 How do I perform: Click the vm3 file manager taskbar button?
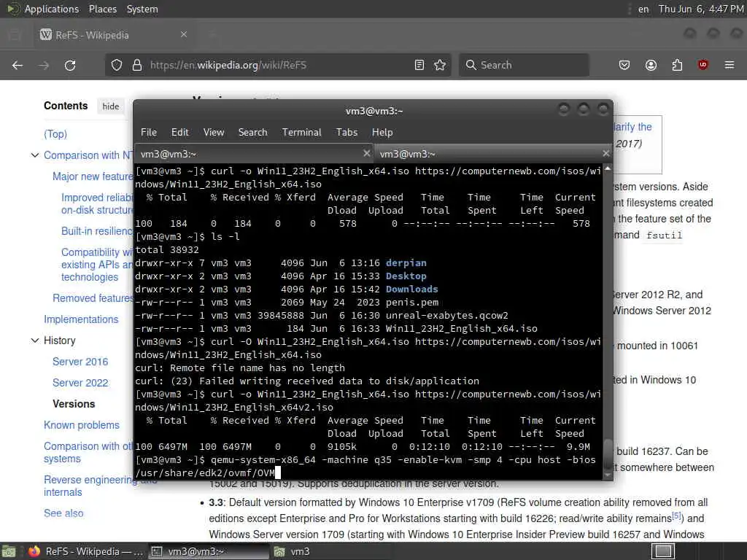[x=293, y=551]
